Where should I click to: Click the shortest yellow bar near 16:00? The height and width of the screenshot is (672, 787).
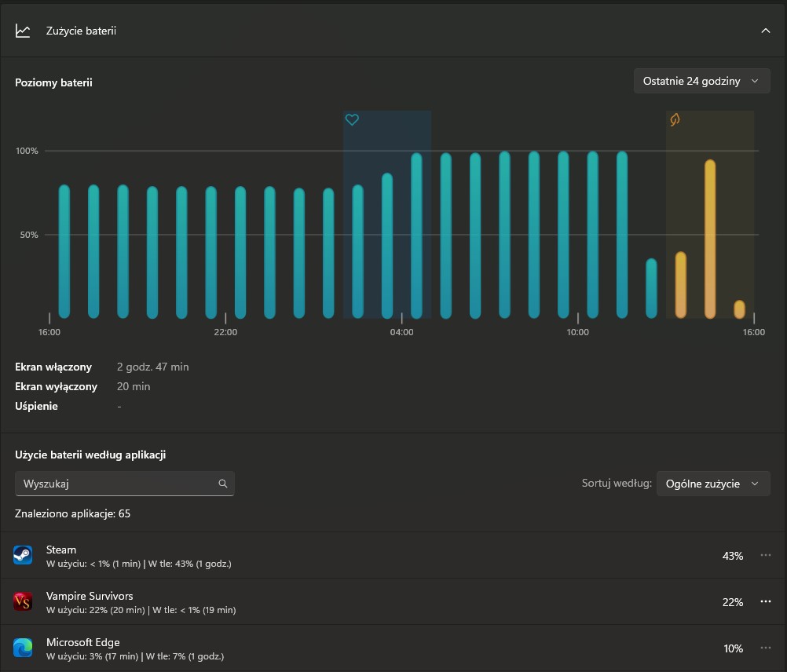point(739,309)
